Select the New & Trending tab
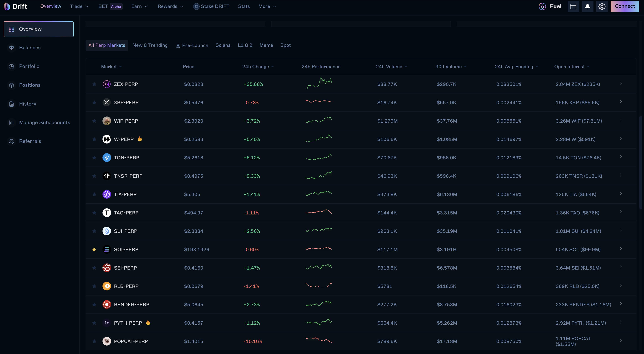The image size is (644, 354). pos(150,45)
